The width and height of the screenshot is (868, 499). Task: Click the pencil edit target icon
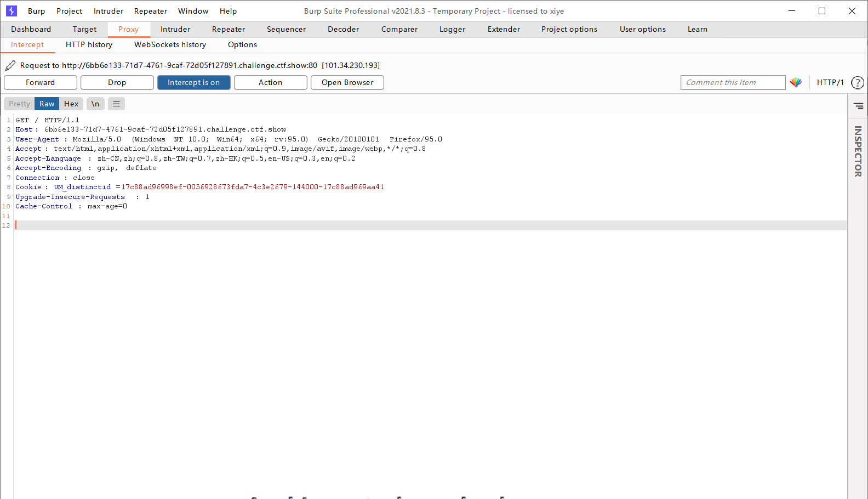tap(10, 66)
